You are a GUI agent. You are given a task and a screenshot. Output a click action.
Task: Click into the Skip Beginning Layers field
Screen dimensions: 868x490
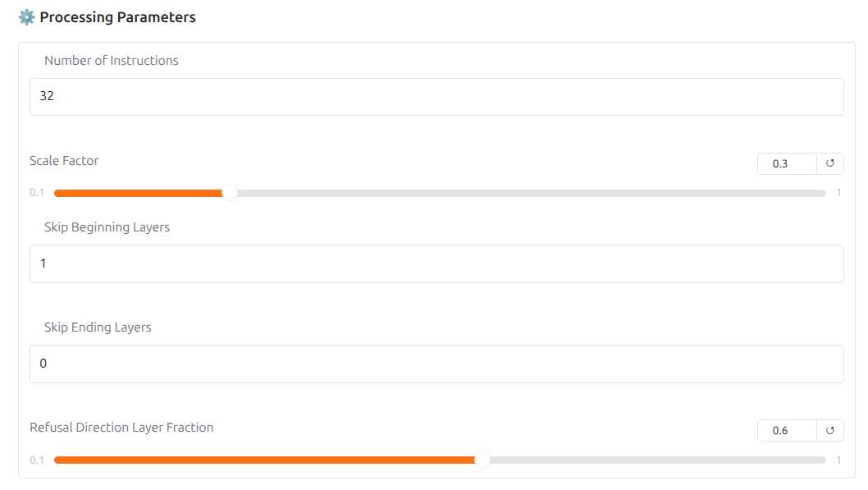coord(436,263)
